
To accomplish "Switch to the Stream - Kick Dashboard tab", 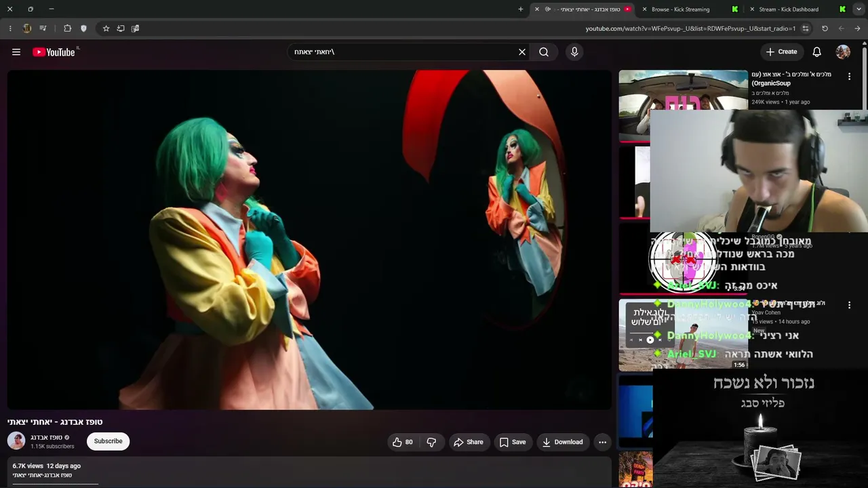I will click(x=797, y=9).
